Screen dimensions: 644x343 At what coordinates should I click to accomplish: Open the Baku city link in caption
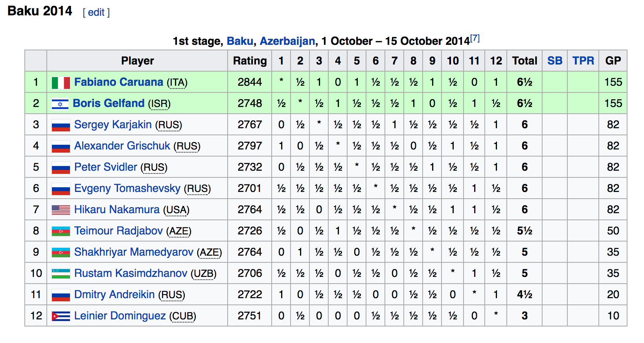click(x=240, y=41)
